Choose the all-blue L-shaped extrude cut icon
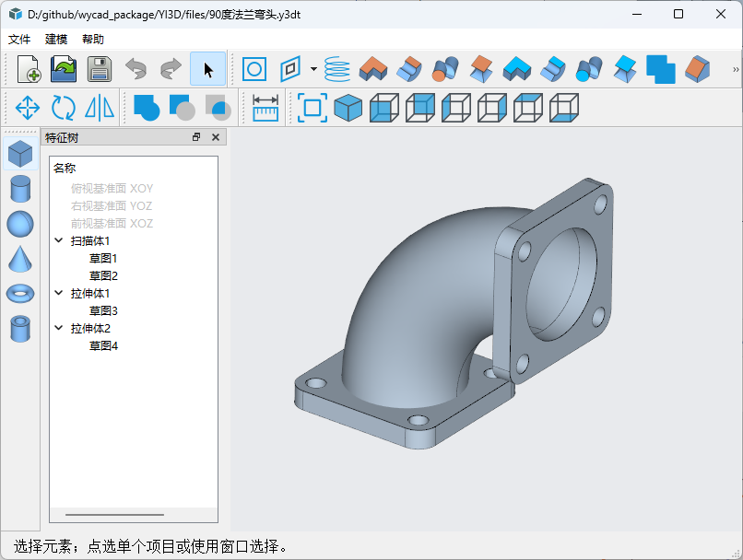The width and height of the screenshot is (743, 560). click(517, 69)
